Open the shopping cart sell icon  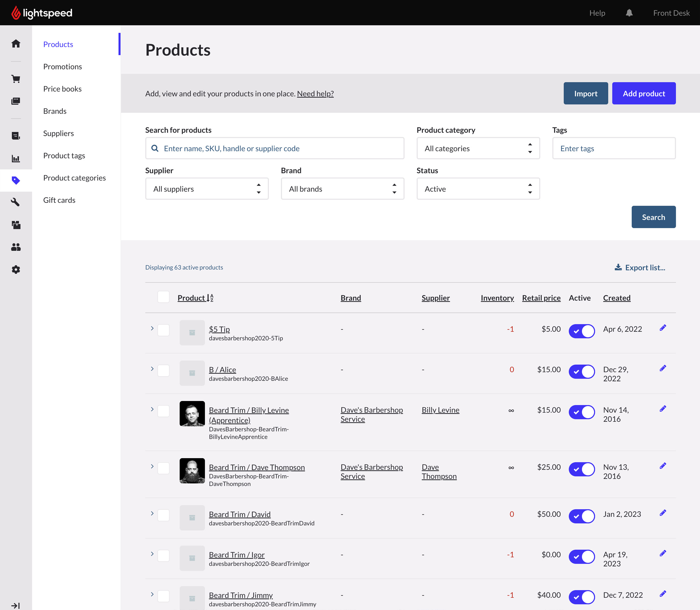(x=16, y=79)
